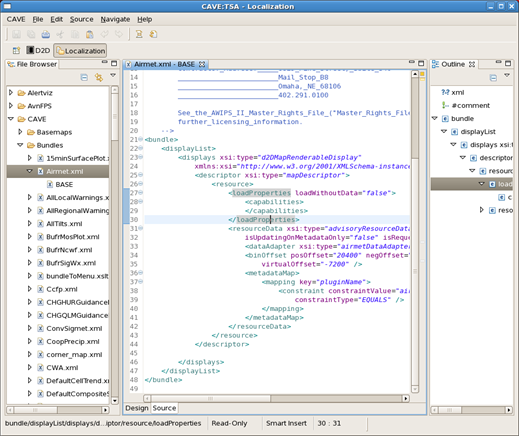Open the Help menu

(x=145, y=19)
